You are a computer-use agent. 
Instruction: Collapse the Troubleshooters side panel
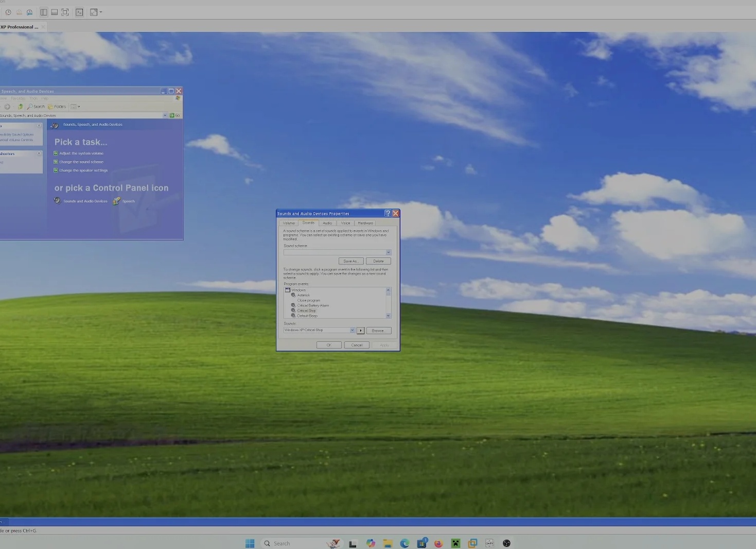(x=39, y=153)
